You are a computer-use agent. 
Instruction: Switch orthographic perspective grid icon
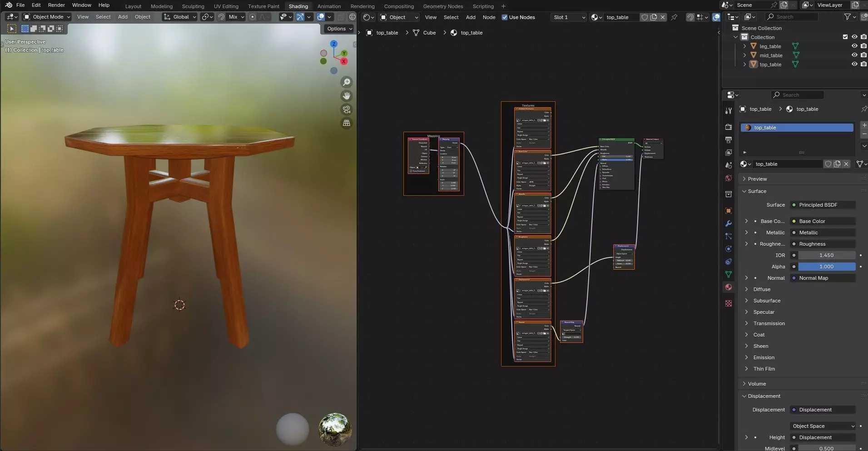pos(347,123)
